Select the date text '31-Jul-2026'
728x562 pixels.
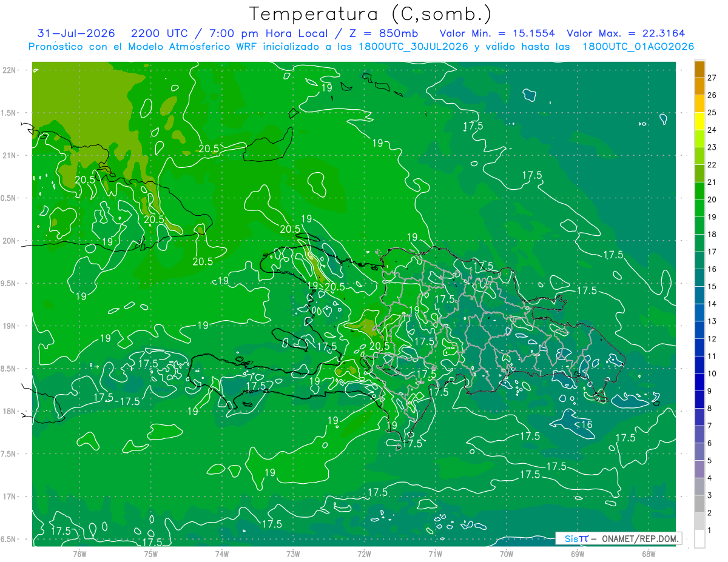pyautogui.click(x=76, y=33)
